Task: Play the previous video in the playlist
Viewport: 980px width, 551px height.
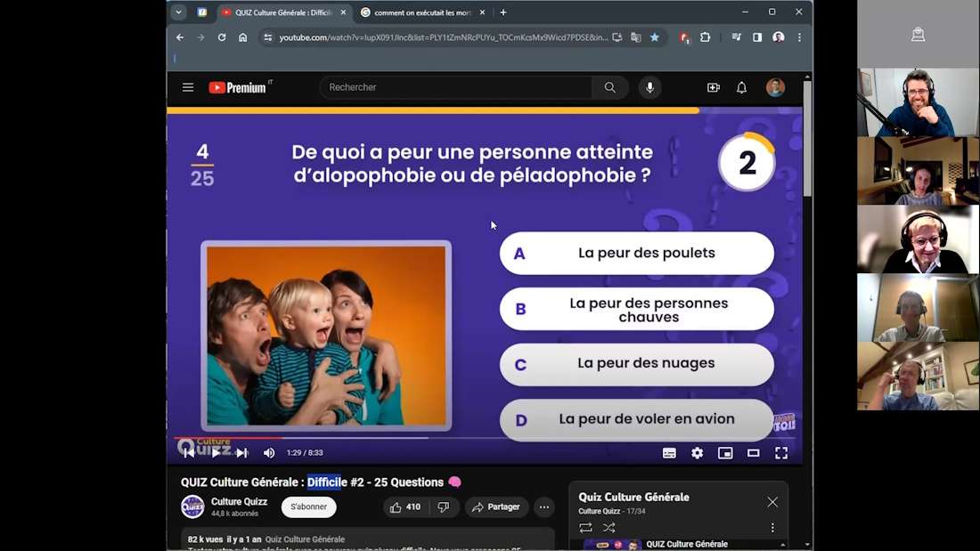Action: [x=189, y=453]
